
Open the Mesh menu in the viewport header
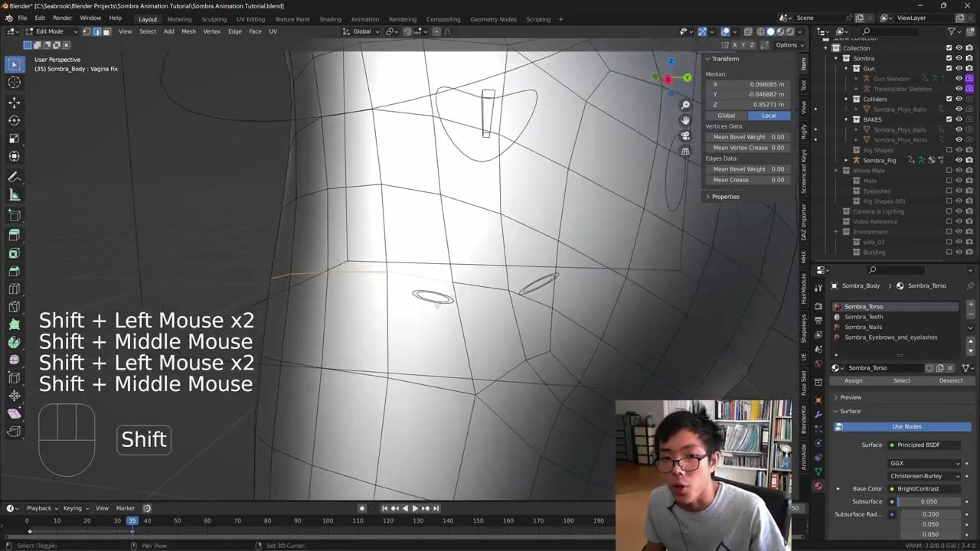pyautogui.click(x=188, y=31)
